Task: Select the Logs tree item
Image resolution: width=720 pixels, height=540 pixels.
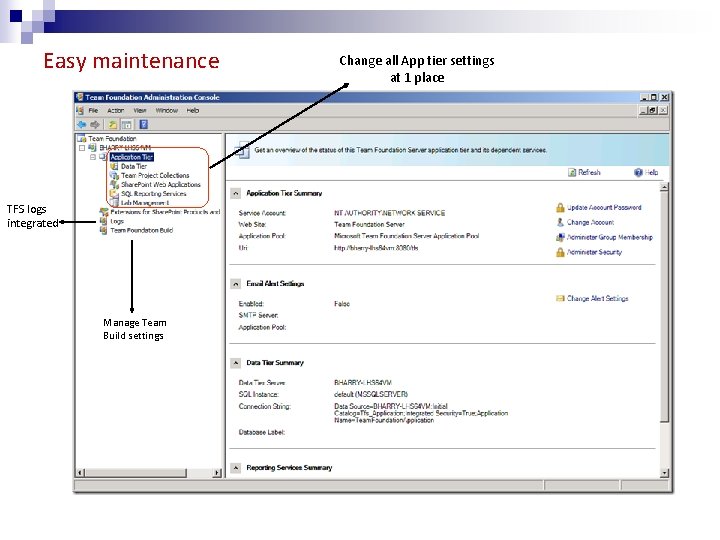Action: pyautogui.click(x=117, y=221)
